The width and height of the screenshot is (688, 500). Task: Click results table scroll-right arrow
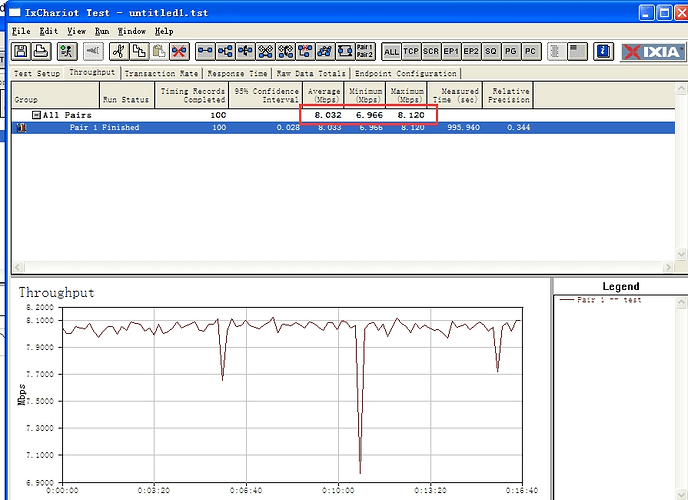(x=668, y=267)
